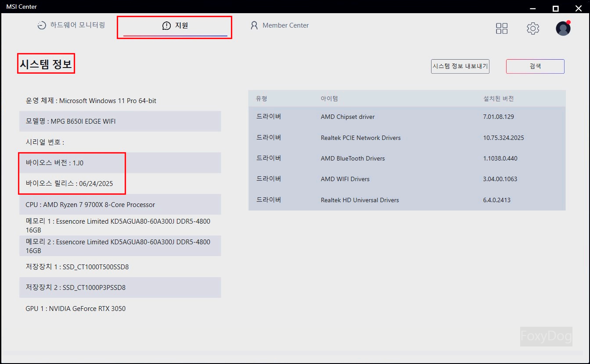The height and width of the screenshot is (364, 590).
Task: Click the 시스템 정보 내보내기 button
Action: (x=460, y=66)
